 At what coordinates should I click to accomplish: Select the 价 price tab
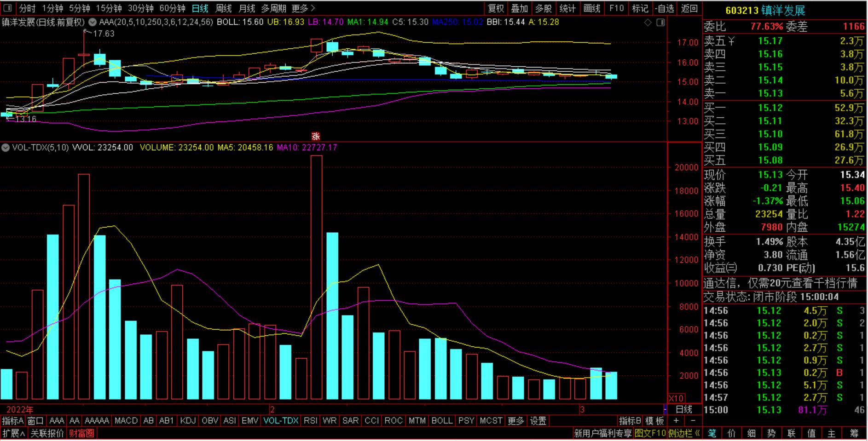click(x=732, y=433)
